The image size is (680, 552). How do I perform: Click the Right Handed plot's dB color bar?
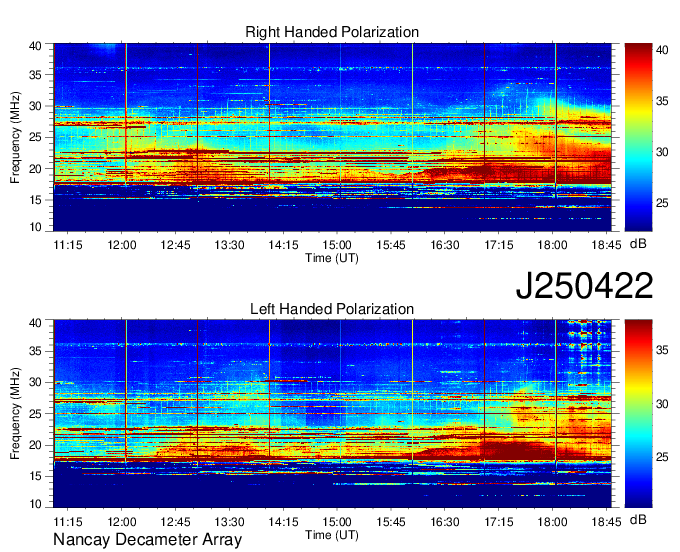tap(638, 137)
